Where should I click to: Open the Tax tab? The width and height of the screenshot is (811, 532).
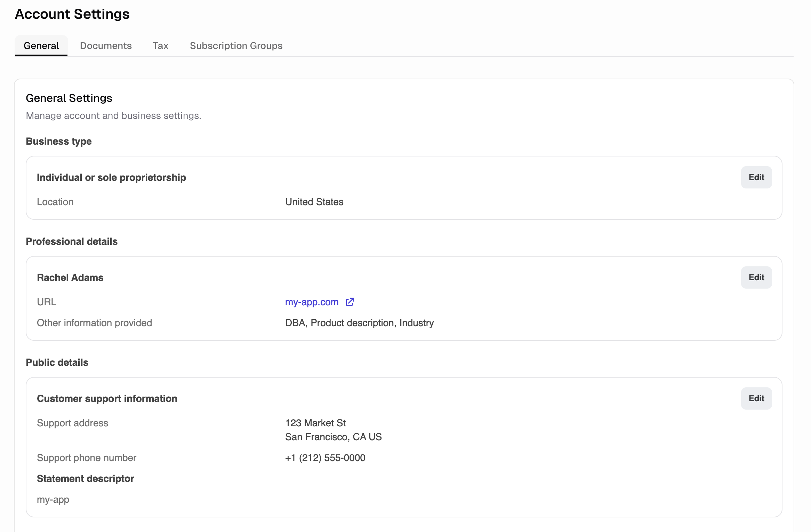pos(160,46)
